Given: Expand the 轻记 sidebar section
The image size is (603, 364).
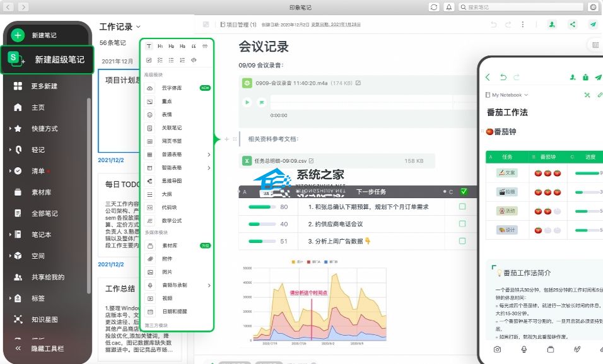Looking at the screenshot, I should point(10,150).
